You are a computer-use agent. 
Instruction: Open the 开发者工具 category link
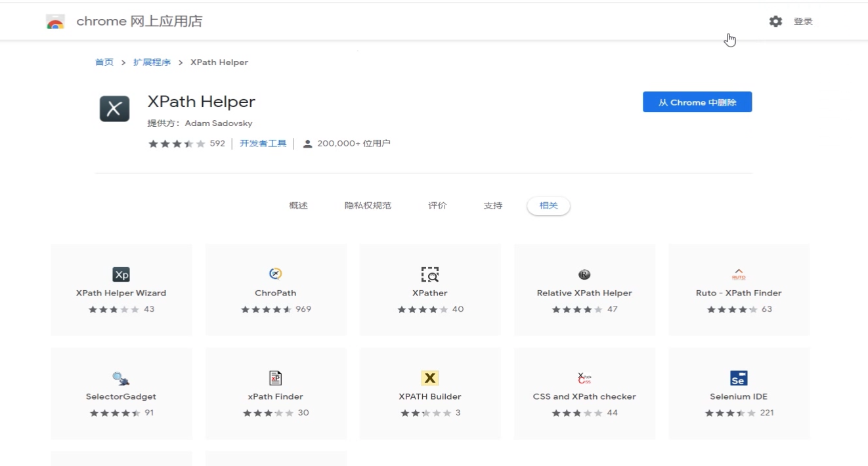click(x=263, y=142)
